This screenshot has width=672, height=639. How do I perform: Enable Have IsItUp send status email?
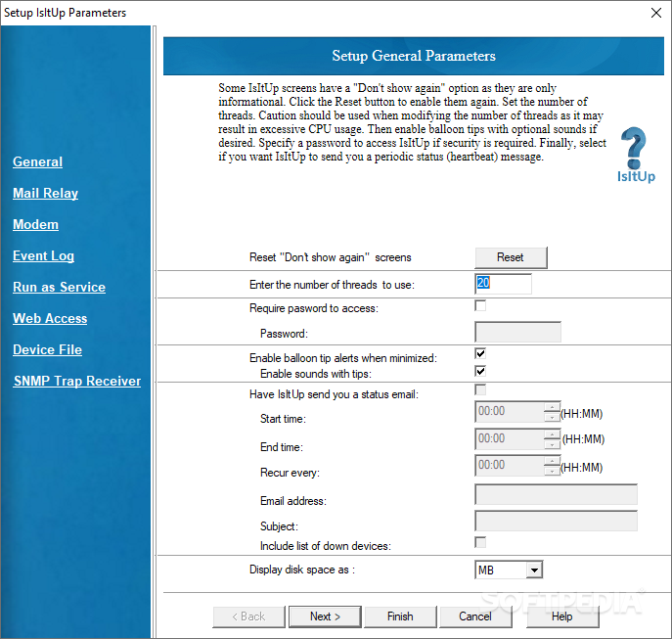coord(480,389)
